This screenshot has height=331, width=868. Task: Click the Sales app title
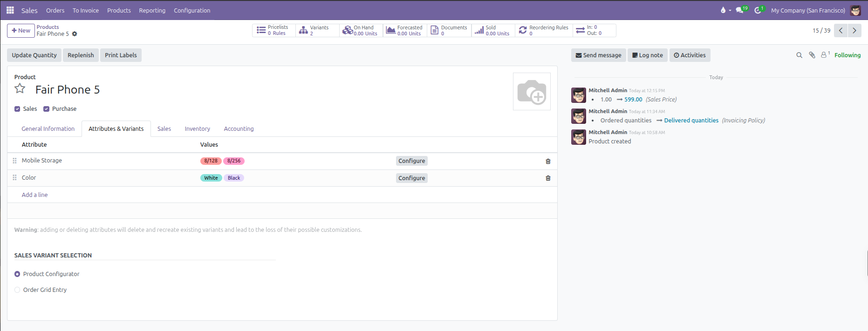[x=29, y=10]
